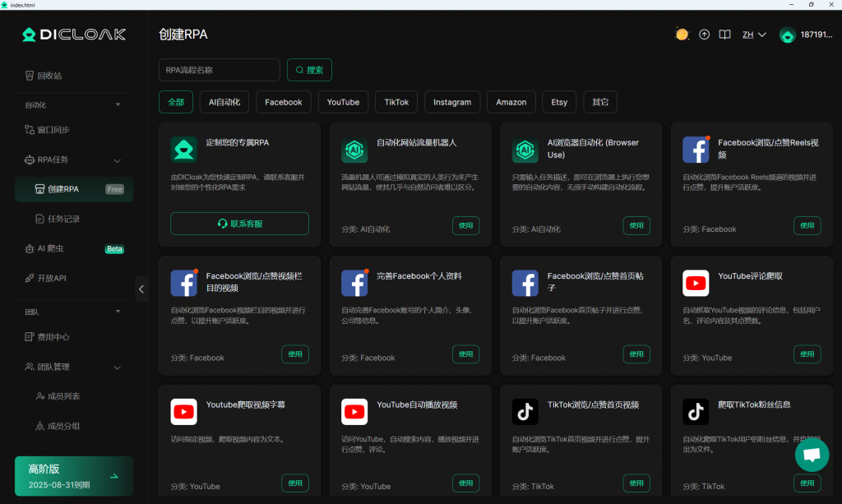Click the custom RPA hooded-figure icon
Screen dimensions: 842x504
pos(183,149)
